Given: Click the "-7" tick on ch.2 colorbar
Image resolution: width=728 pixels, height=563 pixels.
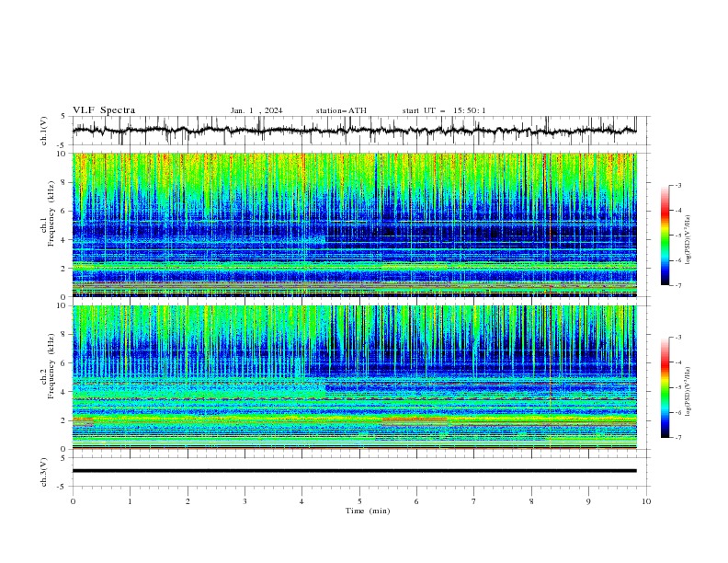Looking at the screenshot, I should 678,437.
